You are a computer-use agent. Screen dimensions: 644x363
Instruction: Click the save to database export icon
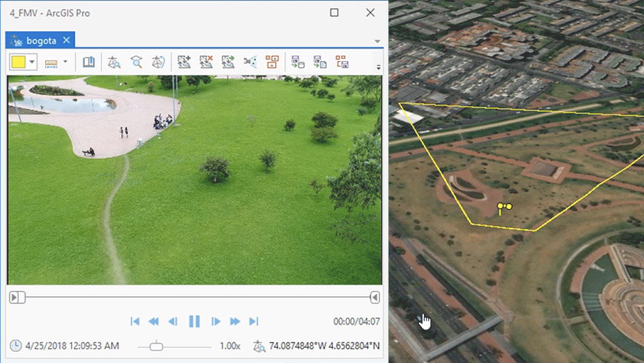coord(298,62)
